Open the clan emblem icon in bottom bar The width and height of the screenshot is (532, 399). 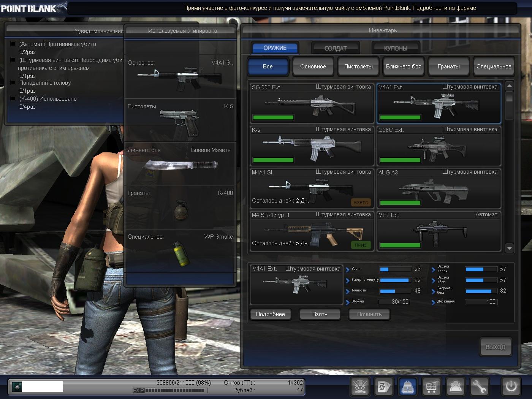[x=359, y=387]
